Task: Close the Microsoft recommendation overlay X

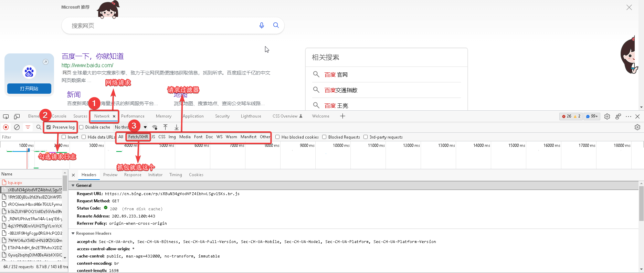Action: point(629,7)
